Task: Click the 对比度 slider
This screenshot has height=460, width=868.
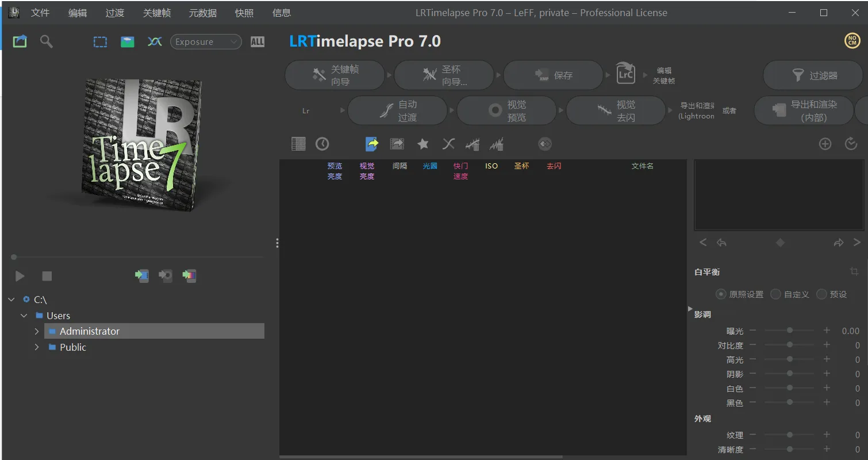Action: [789, 345]
